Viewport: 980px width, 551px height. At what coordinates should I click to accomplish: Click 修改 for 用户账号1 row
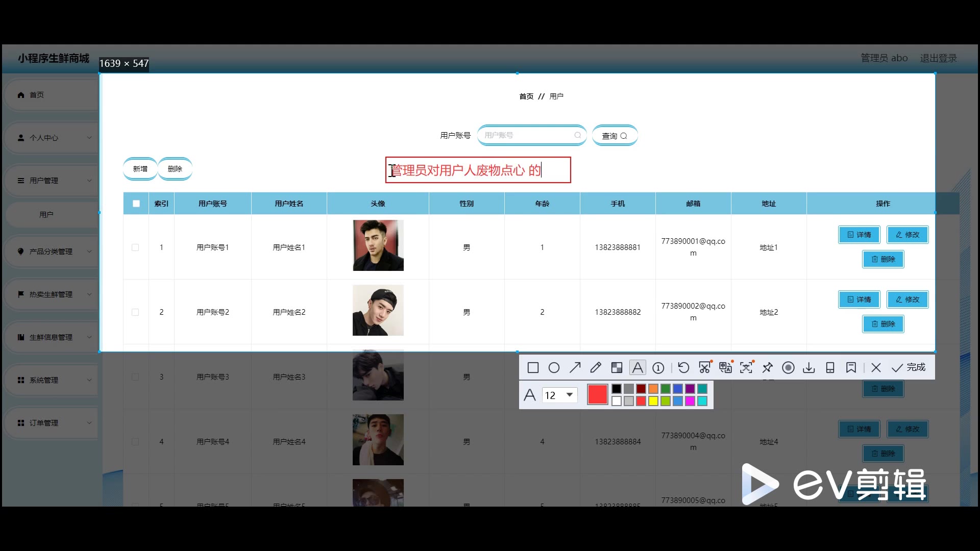click(x=908, y=235)
